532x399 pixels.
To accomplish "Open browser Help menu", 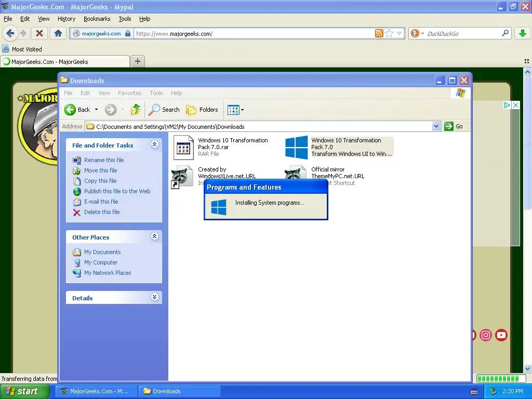I will pos(144,19).
